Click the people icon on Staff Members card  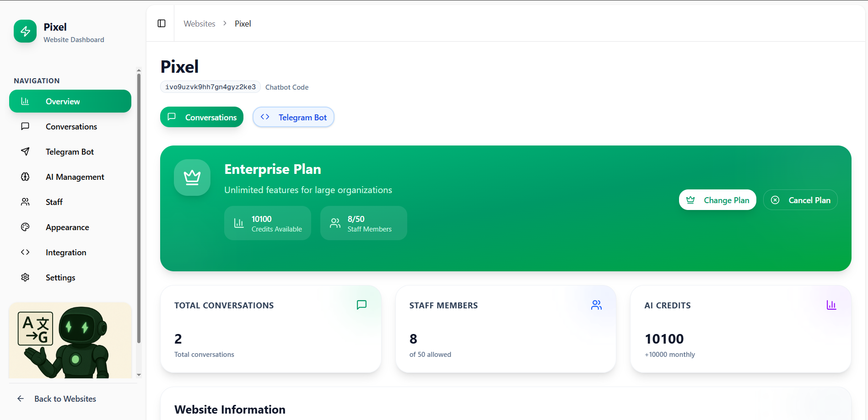tap(597, 305)
